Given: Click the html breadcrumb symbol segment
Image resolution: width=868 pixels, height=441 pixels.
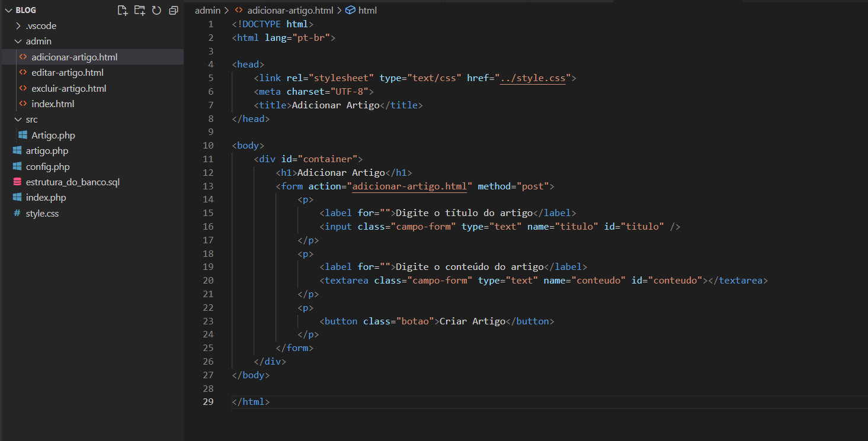Looking at the screenshot, I should [367, 10].
